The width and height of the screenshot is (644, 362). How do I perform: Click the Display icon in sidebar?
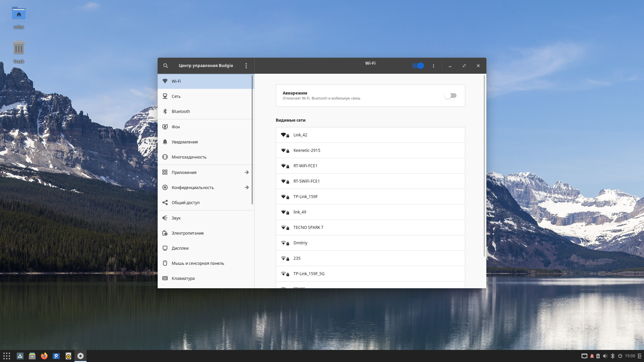pyautogui.click(x=165, y=248)
